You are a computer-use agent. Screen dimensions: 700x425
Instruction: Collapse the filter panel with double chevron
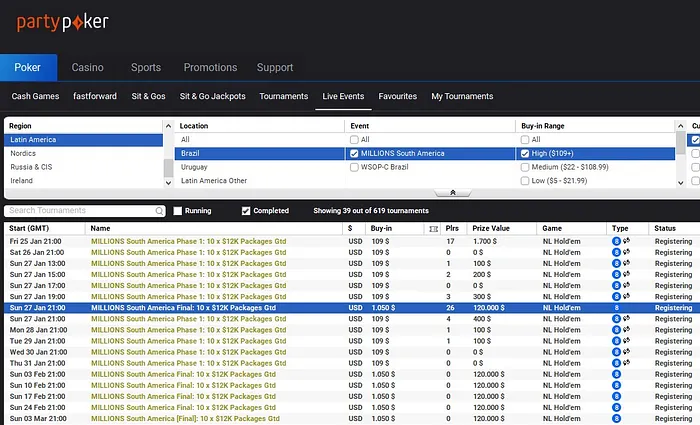coord(452,192)
